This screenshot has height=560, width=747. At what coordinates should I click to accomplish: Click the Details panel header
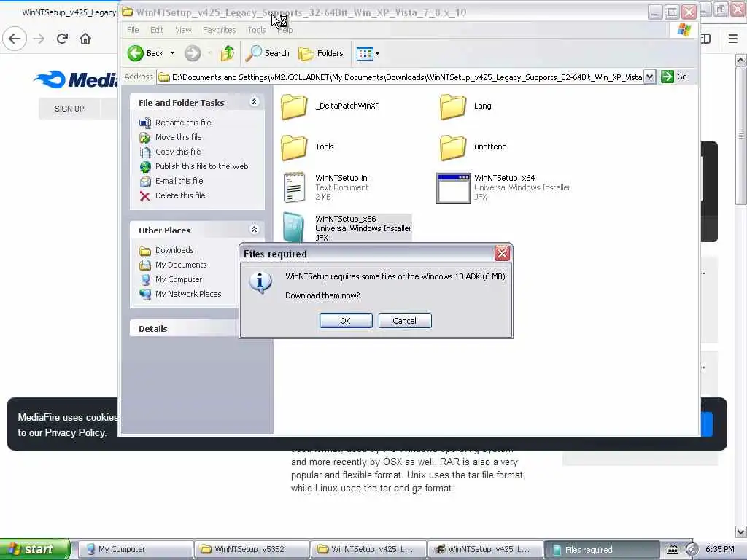[x=185, y=329]
